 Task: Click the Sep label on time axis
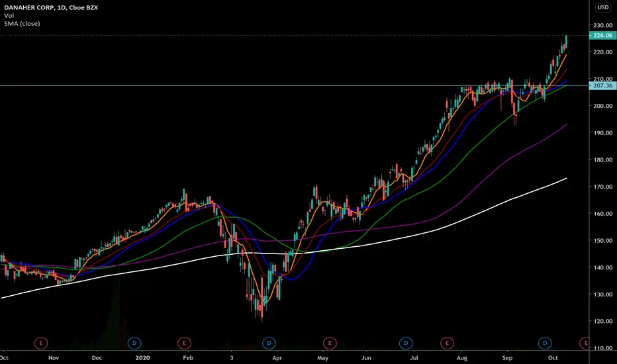click(508, 357)
